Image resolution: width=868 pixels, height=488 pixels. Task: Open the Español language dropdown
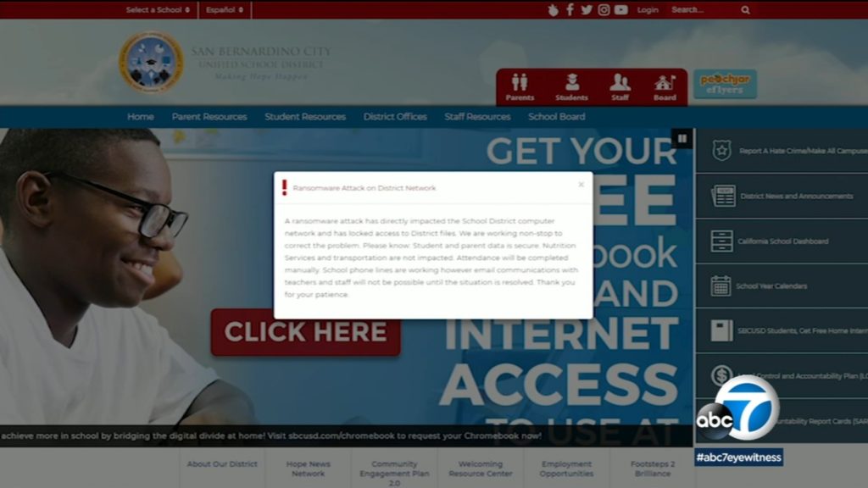(224, 10)
